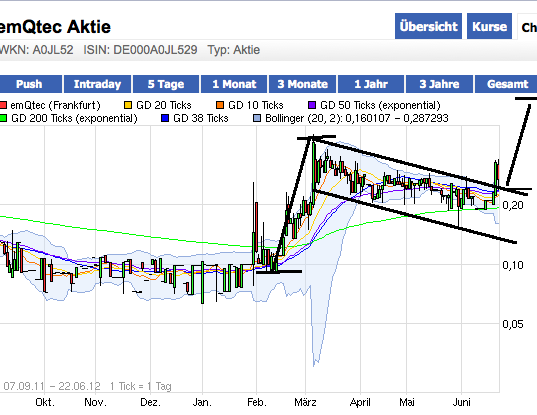Set chart range to 3 Jahre
537x415 pixels.
[x=439, y=84]
